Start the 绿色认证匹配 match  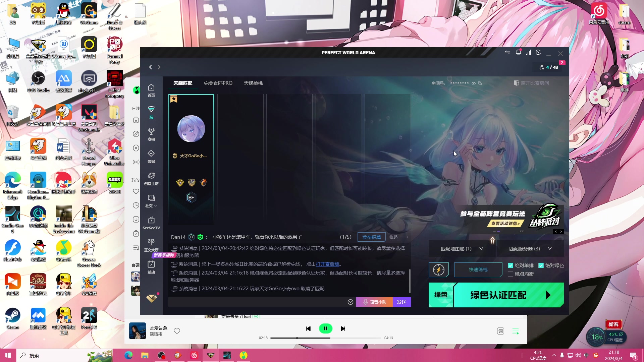[509, 295]
